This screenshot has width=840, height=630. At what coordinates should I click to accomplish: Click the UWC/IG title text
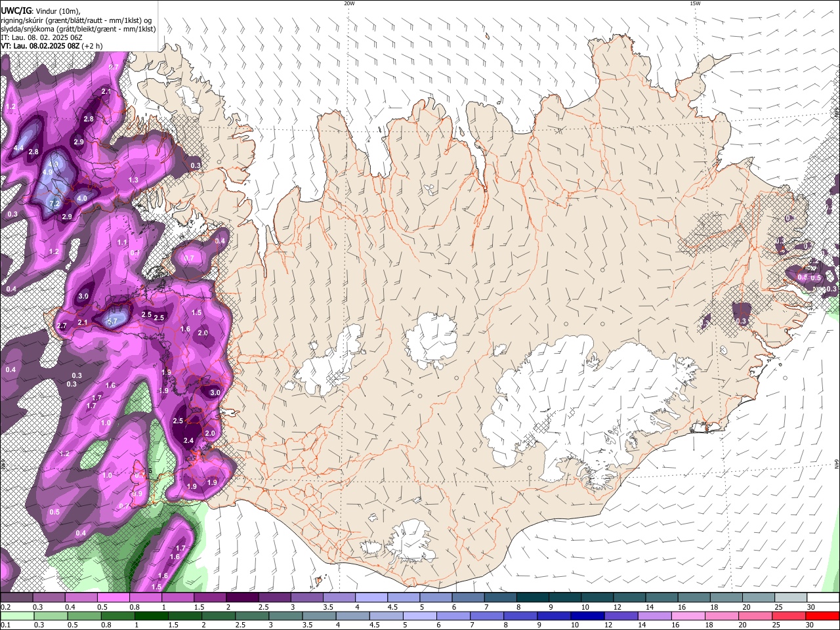16,11
